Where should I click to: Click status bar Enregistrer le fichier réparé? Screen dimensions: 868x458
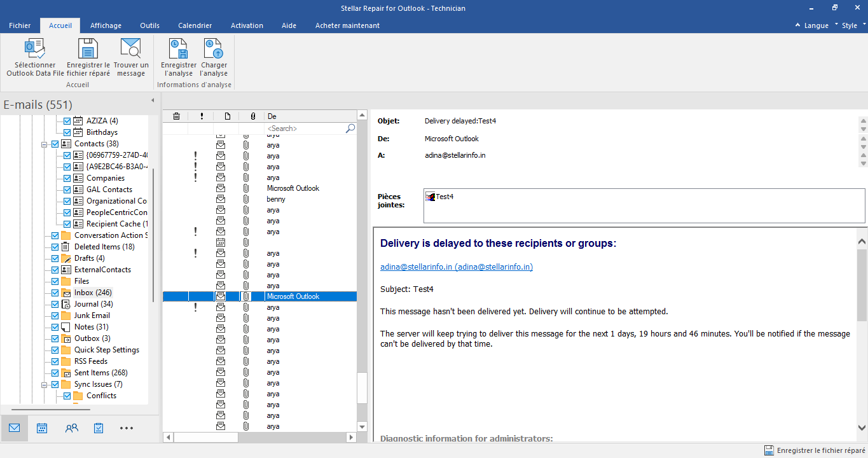tap(815, 450)
